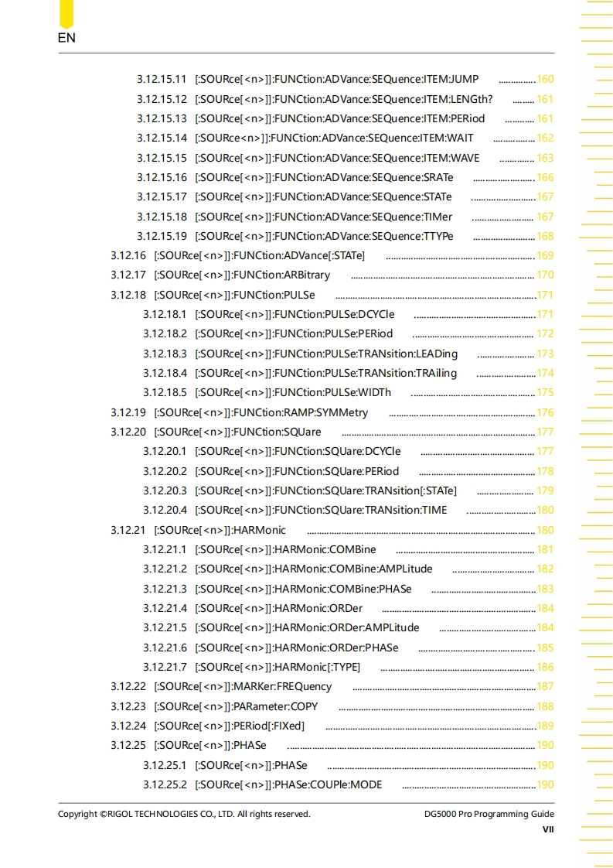Open PARameter:COPY entry 3.12.23
The width and height of the screenshot is (613, 868).
pos(236,706)
